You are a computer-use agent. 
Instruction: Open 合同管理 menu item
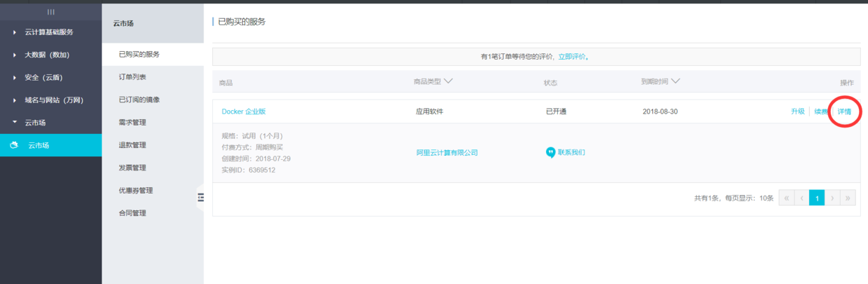coord(132,212)
